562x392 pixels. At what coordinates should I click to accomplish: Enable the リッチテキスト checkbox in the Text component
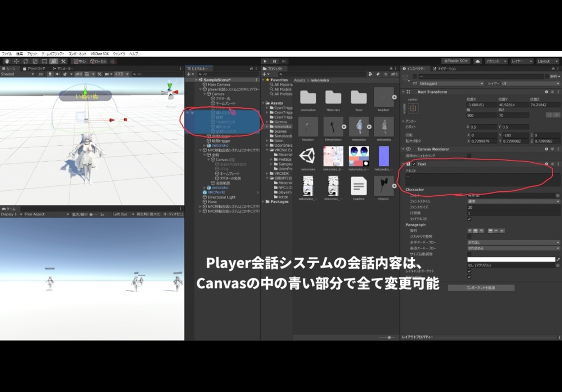click(469, 218)
